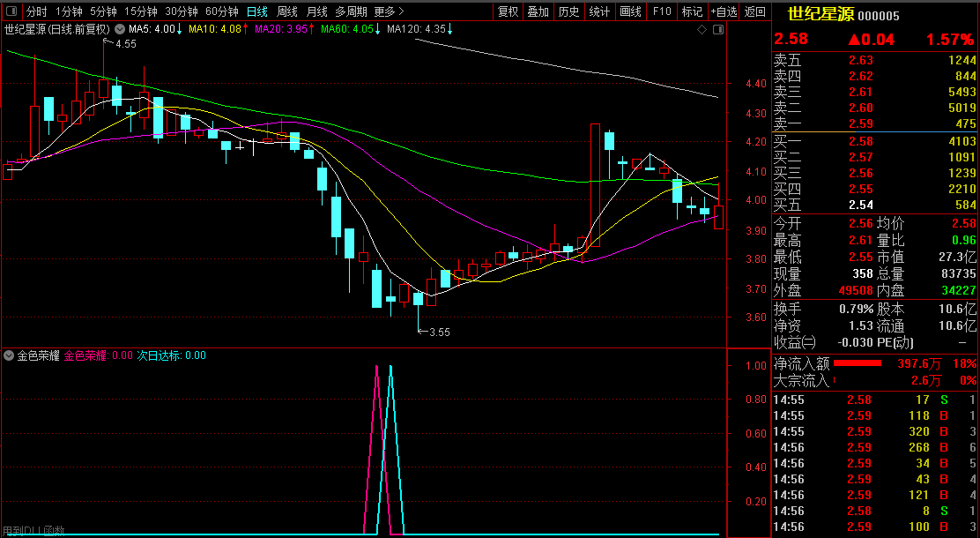Click the 买一 order row
This screenshot has width=980, height=538.
875,141
